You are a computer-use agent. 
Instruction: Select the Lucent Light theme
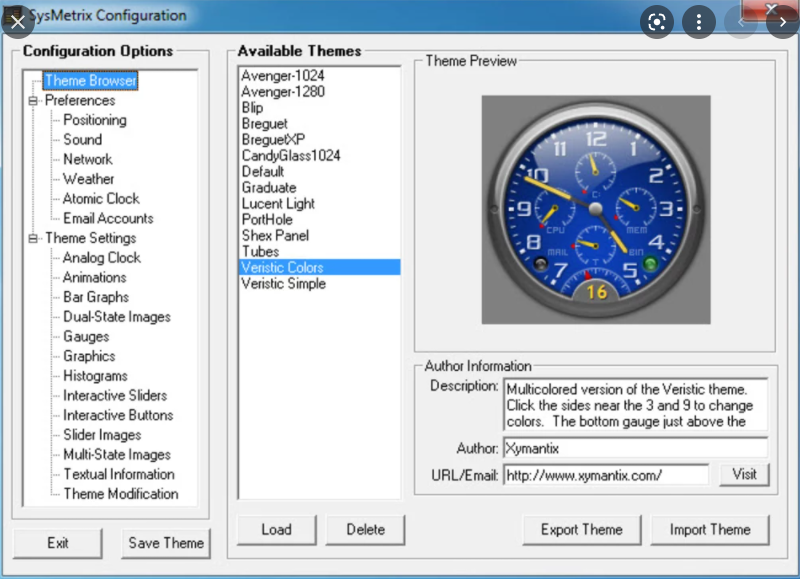click(319, 204)
